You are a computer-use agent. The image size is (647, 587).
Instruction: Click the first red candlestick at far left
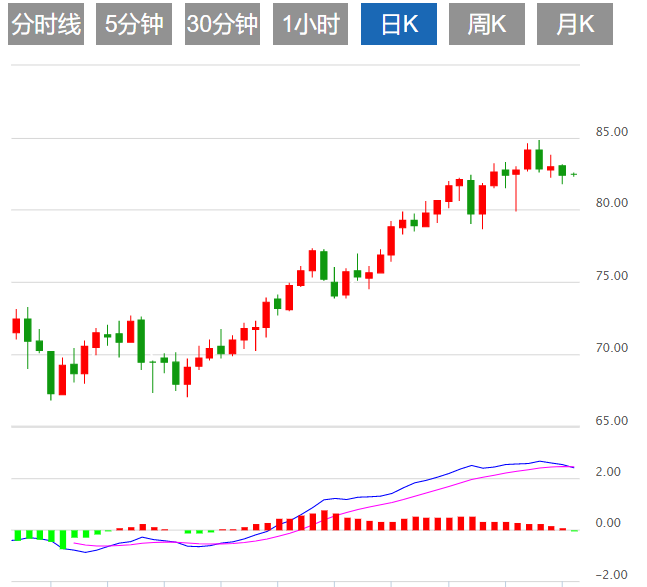16,325
